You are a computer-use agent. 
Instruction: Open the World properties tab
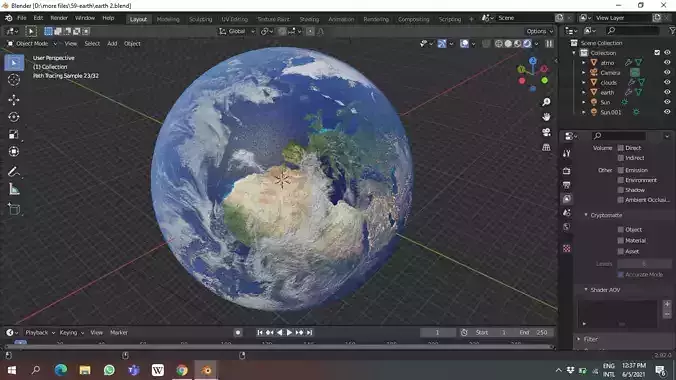[566, 227]
